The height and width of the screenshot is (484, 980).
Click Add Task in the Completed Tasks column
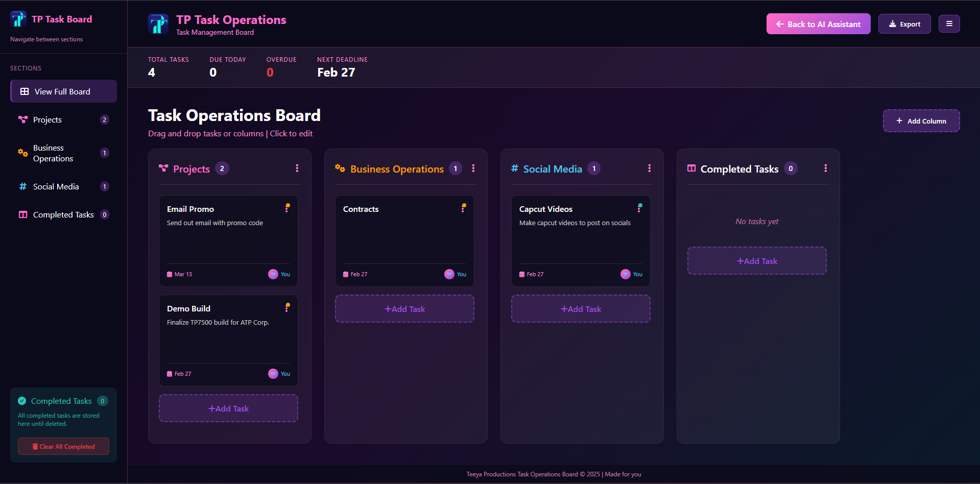pos(757,260)
